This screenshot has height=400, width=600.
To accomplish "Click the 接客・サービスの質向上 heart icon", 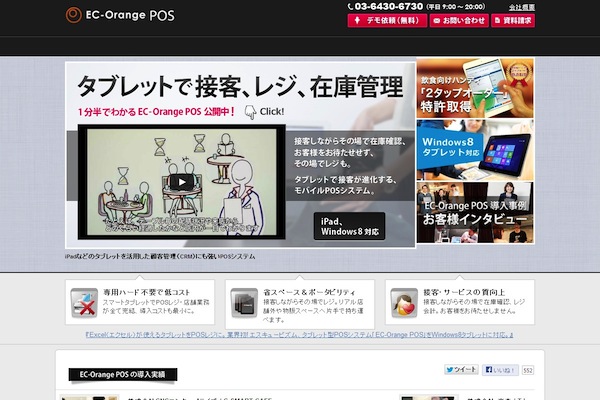I will (x=404, y=303).
